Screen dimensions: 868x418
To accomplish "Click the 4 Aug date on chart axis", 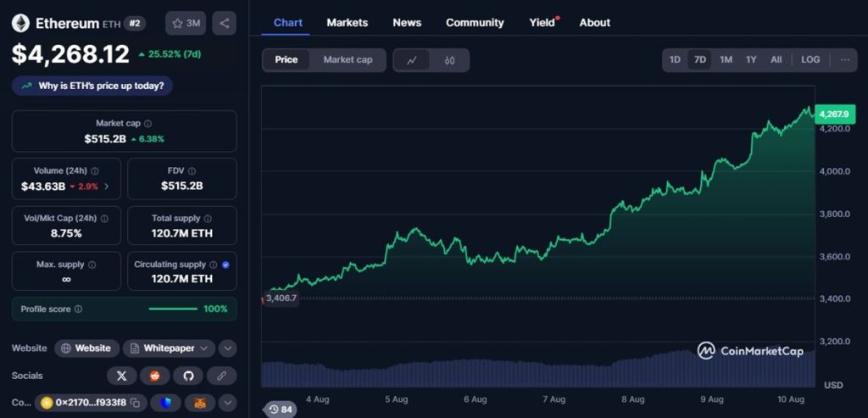I will point(317,398).
